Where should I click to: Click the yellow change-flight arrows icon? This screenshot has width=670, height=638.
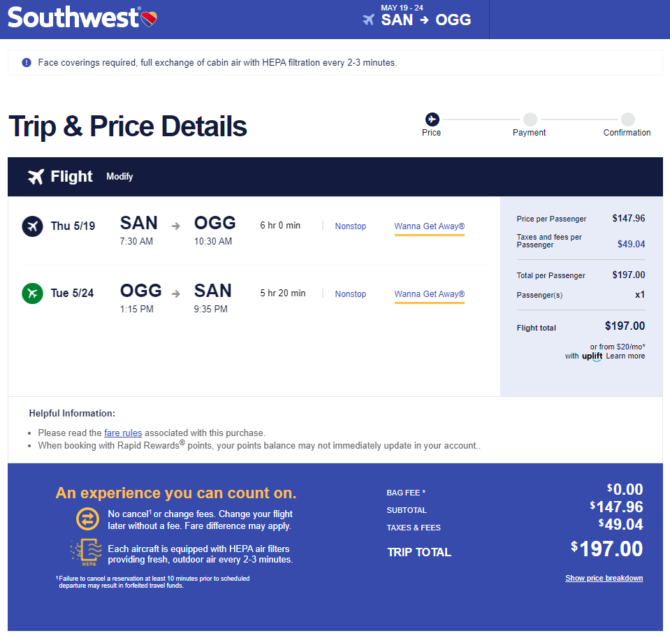88,519
